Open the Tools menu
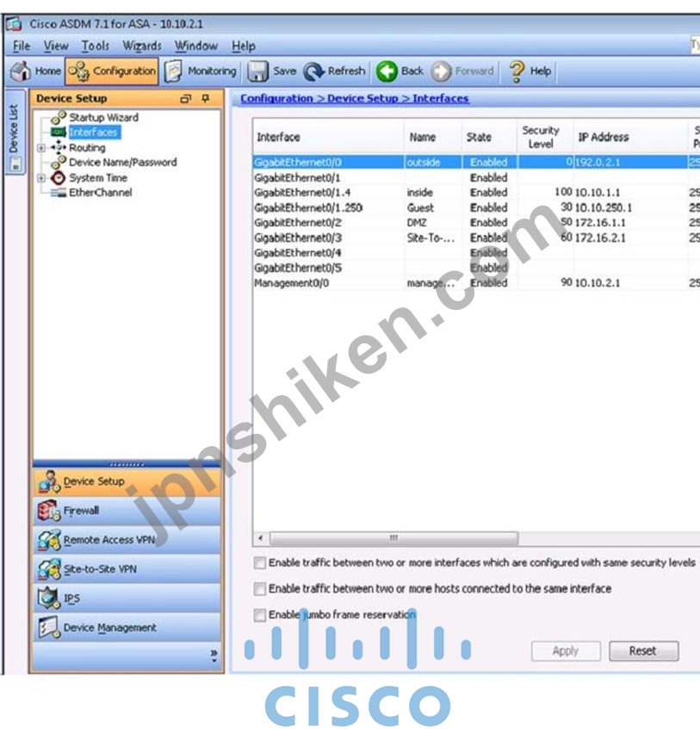700x729 pixels. click(x=96, y=46)
